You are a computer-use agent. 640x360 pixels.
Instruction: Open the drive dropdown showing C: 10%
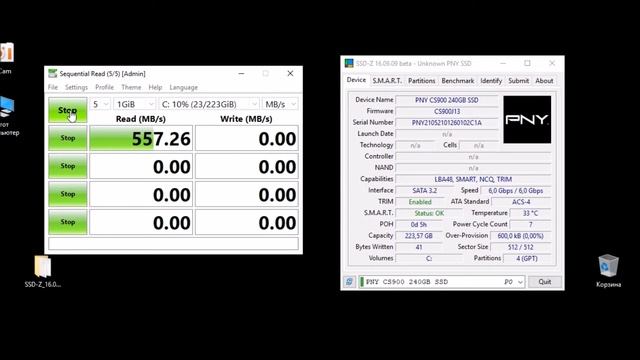(x=209, y=104)
